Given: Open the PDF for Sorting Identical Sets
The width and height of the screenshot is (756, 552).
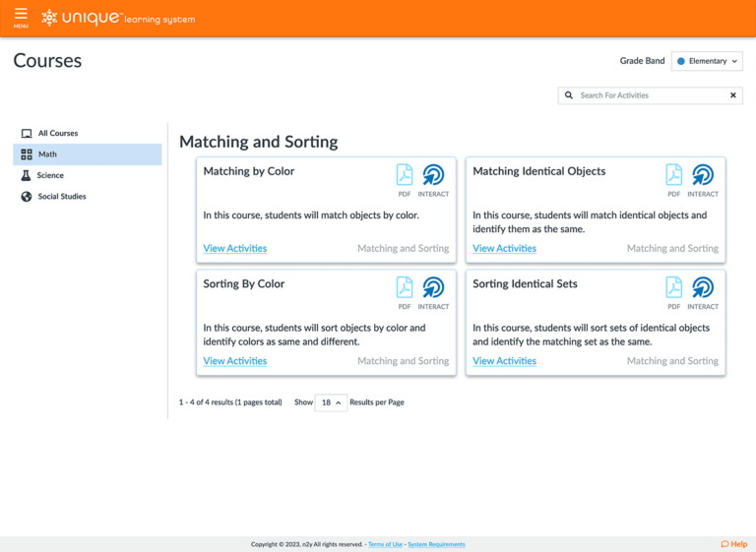Looking at the screenshot, I should [x=674, y=289].
